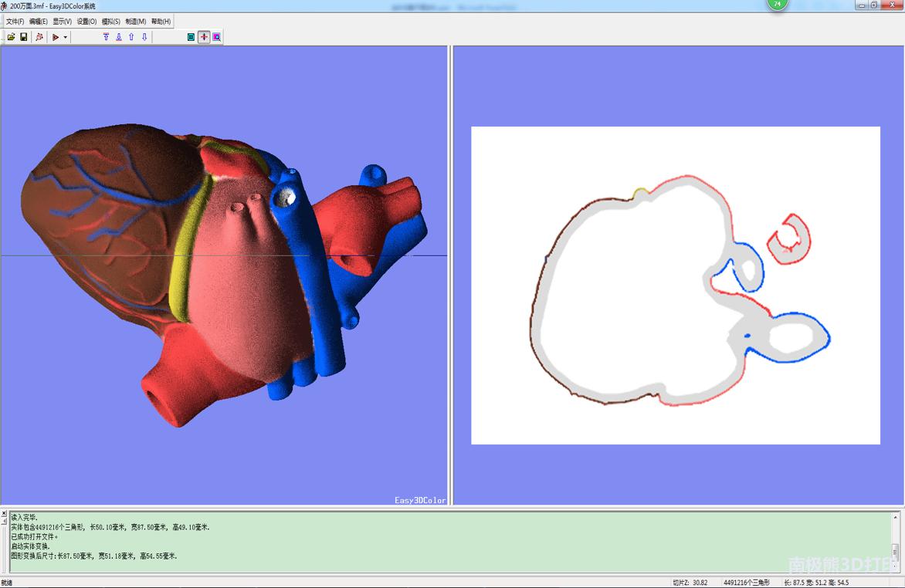Open the 文件(F) menu
The width and height of the screenshot is (905, 588).
coord(12,21)
